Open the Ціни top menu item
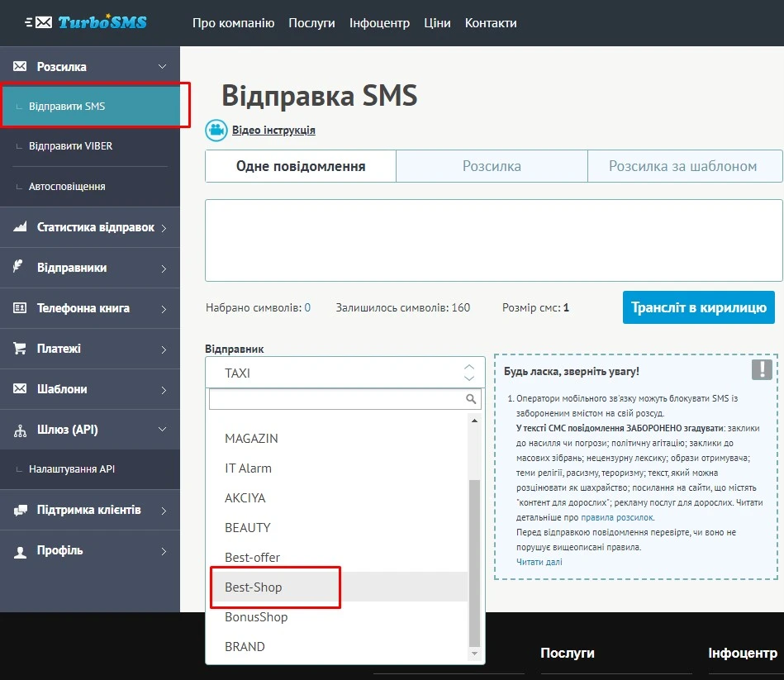Viewport: 784px width, 680px height. (437, 22)
